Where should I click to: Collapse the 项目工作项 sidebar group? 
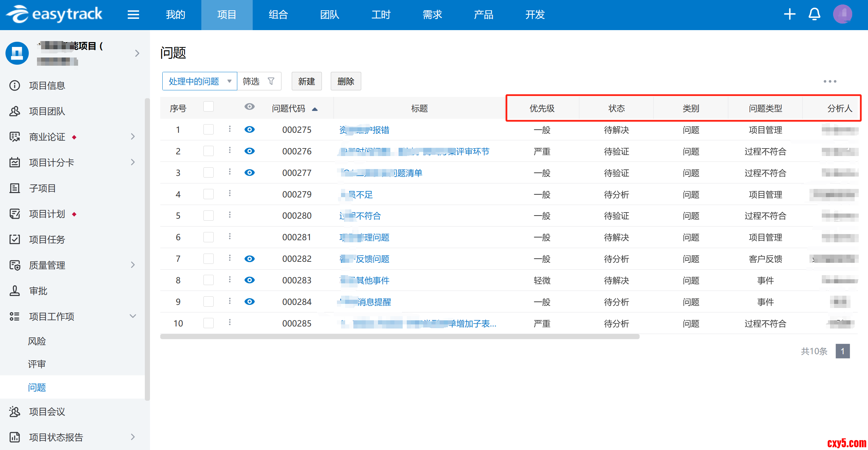point(133,316)
